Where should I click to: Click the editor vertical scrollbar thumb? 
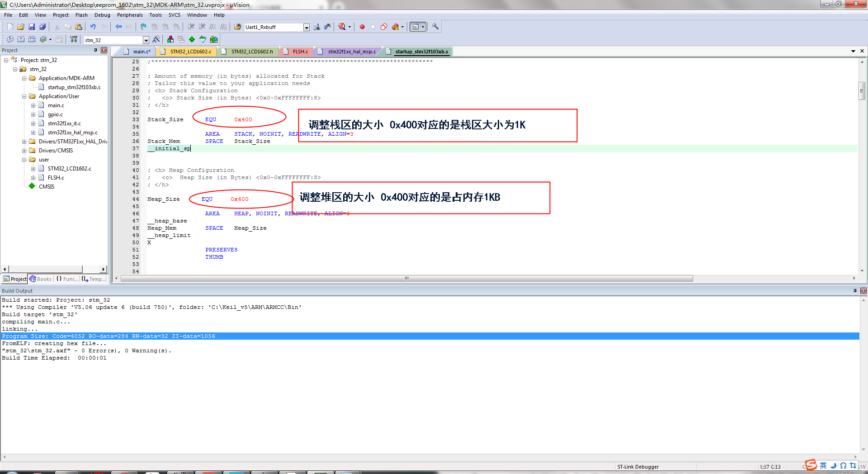(x=862, y=90)
